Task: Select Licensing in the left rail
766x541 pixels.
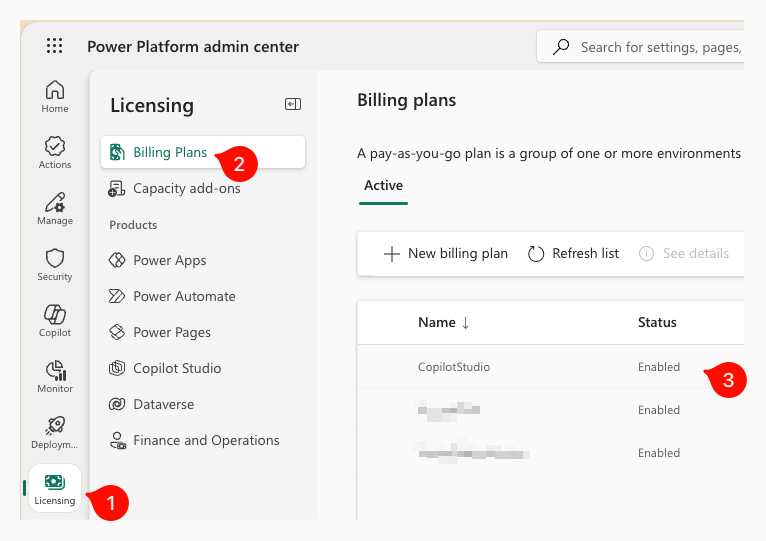Action: click(55, 488)
